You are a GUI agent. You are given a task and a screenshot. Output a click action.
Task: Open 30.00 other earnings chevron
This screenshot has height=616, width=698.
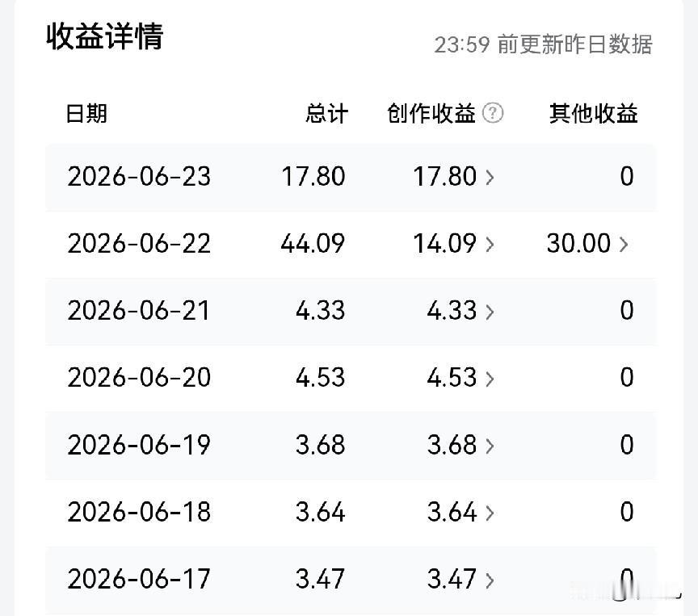[624, 244]
